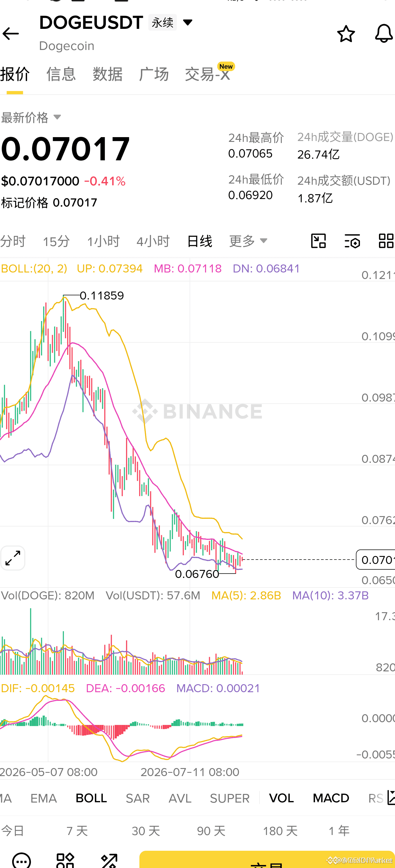The height and width of the screenshot is (868, 395).
Task: Tap the MA(5): 2.86B volume label
Action: 246,596
